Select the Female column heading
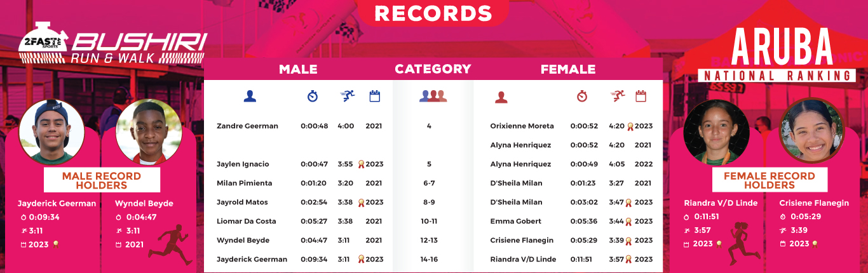Image resolution: width=868 pixels, height=273 pixels. tap(567, 69)
